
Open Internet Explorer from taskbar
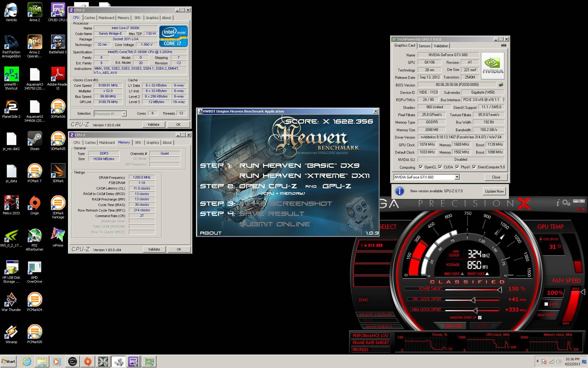click(x=27, y=362)
